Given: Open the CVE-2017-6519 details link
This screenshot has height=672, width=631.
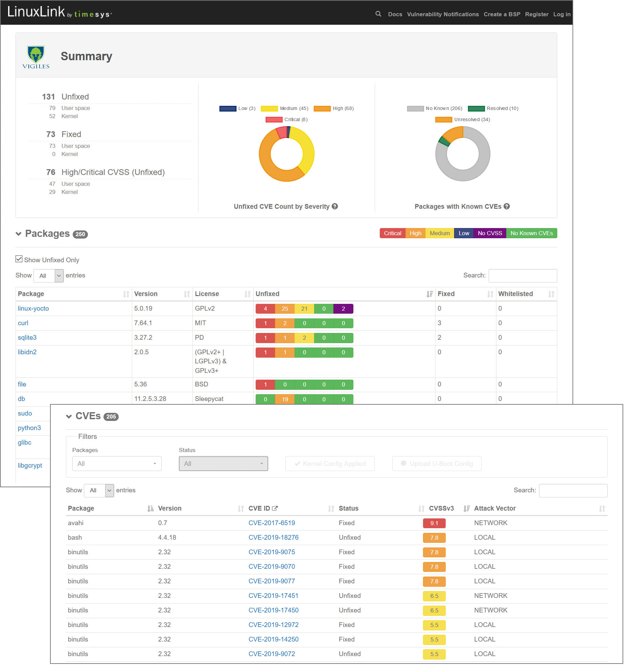Looking at the screenshot, I should 272,523.
